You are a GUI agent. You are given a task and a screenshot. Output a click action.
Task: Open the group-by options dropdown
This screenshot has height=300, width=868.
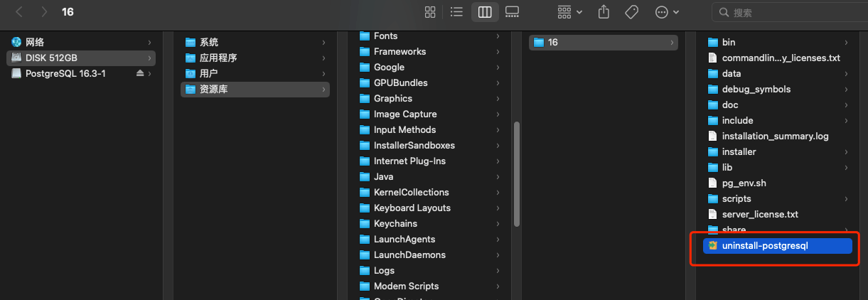pyautogui.click(x=570, y=12)
